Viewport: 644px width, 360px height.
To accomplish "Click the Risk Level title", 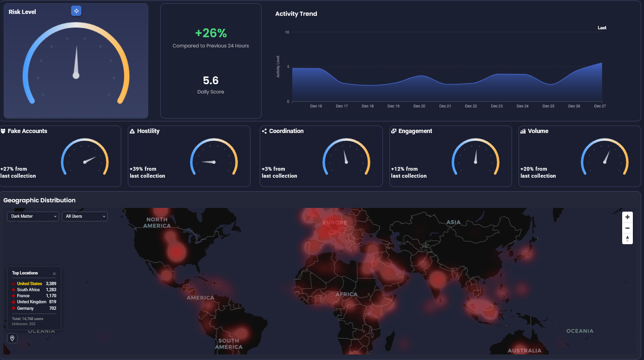I will point(22,12).
